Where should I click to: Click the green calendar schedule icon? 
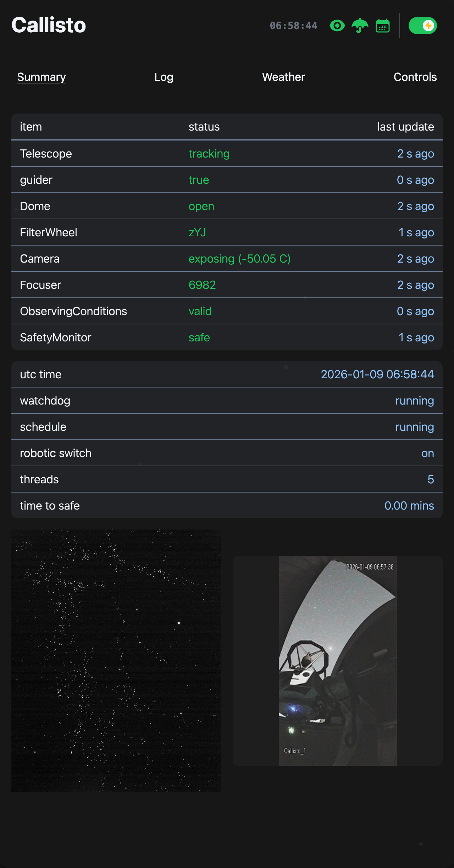[x=383, y=26]
